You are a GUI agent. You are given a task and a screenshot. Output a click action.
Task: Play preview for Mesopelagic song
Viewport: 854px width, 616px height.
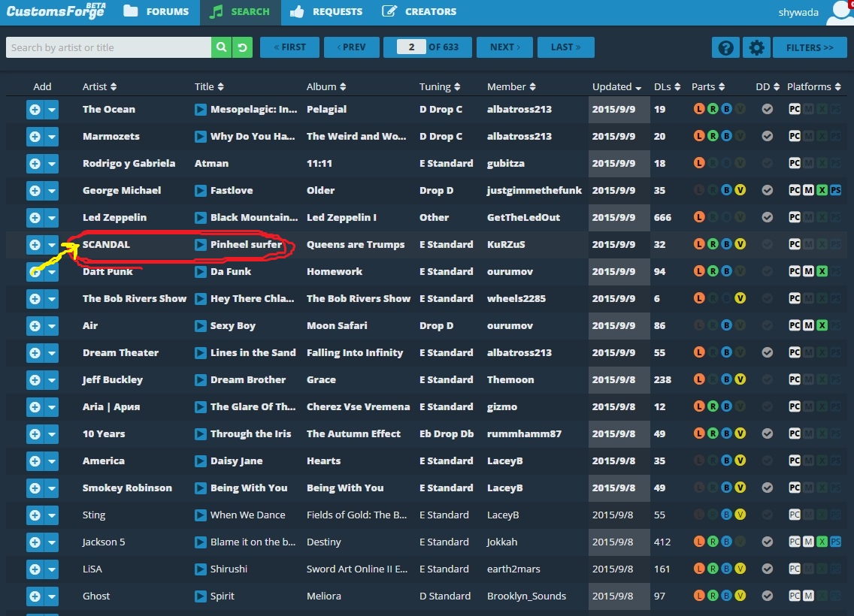[x=201, y=110]
